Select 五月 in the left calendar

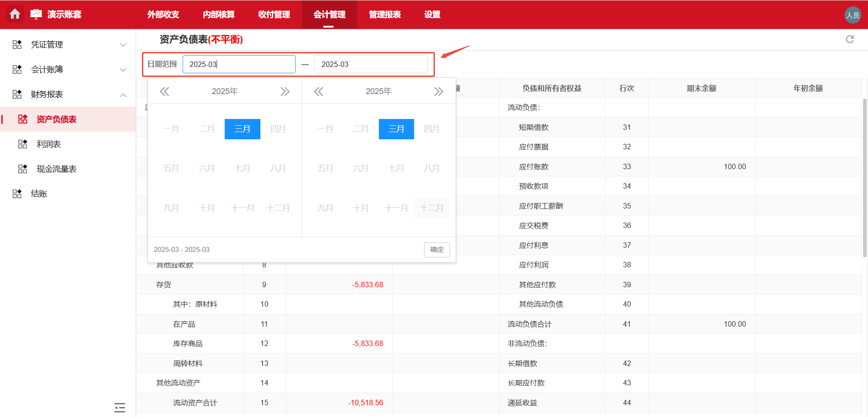click(x=171, y=168)
